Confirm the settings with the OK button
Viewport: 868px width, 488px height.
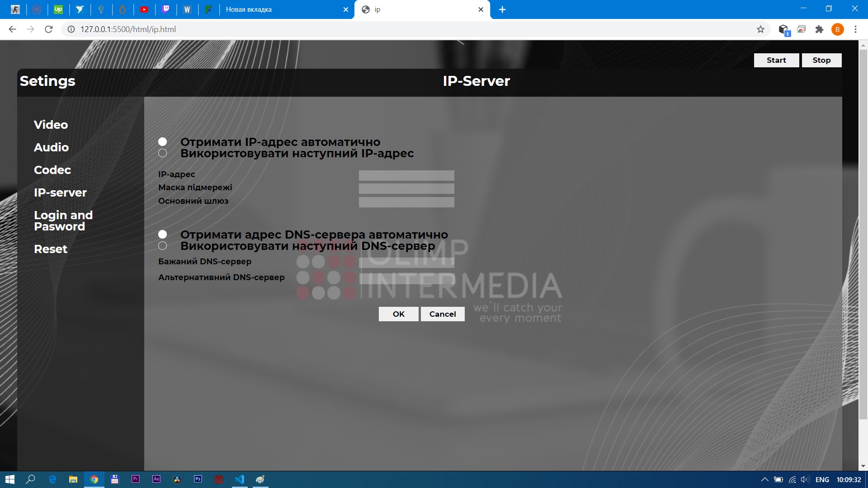click(399, 314)
